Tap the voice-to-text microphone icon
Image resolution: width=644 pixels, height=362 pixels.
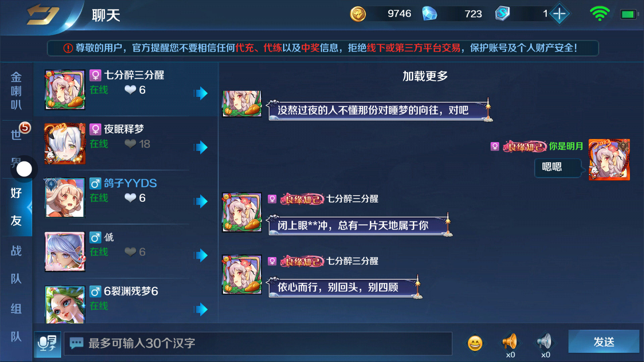click(47, 344)
